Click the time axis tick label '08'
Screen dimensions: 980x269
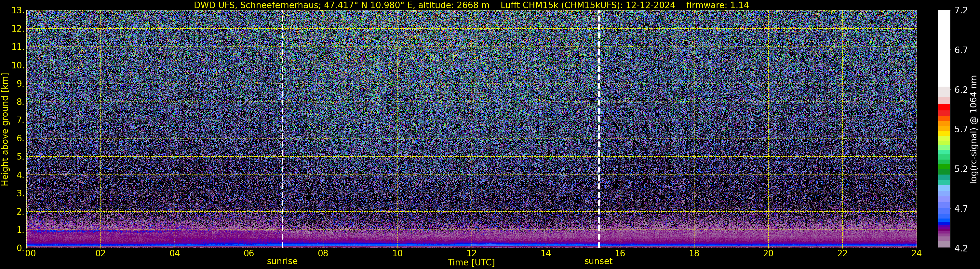pyautogui.click(x=323, y=253)
